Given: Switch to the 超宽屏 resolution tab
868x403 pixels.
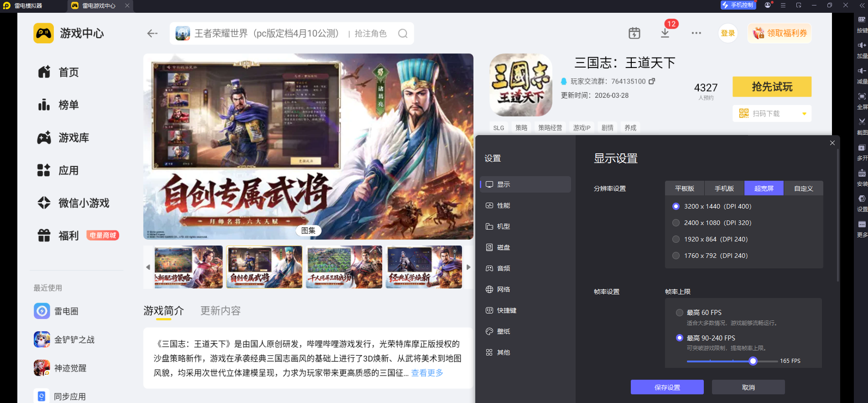Looking at the screenshot, I should (x=764, y=188).
